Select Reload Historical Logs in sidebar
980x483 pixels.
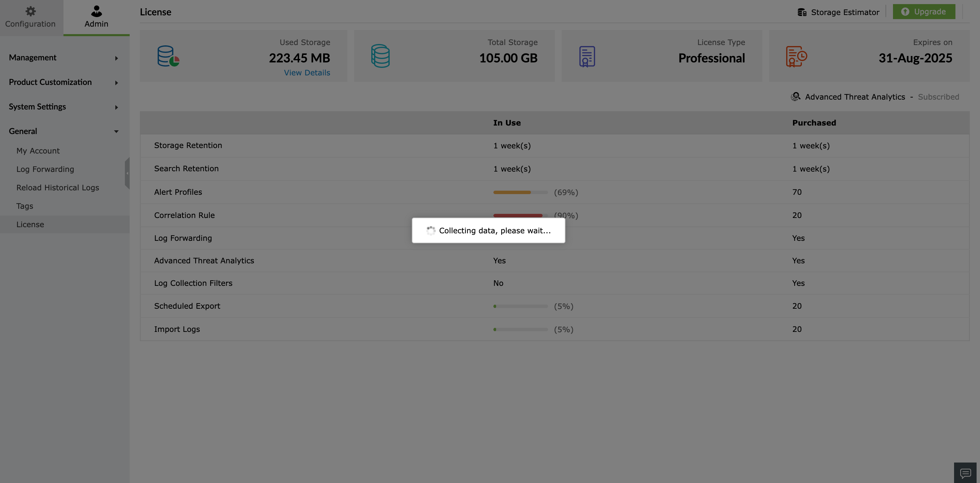(x=57, y=188)
